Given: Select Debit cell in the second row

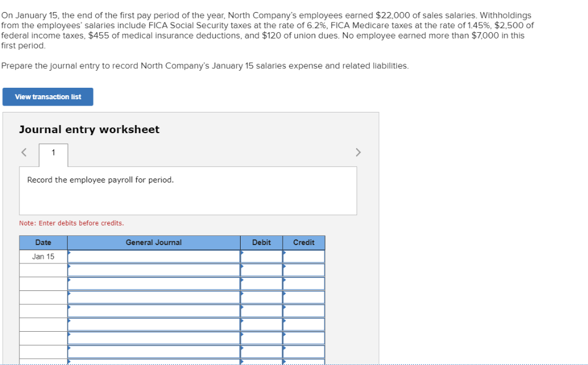Looking at the screenshot, I should click(261, 270).
